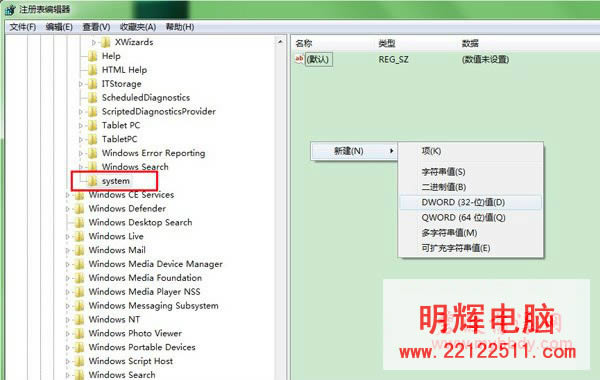Viewport: 600px width, 380px height.
Task: Click the ITStorage folder icon
Action: point(92,84)
